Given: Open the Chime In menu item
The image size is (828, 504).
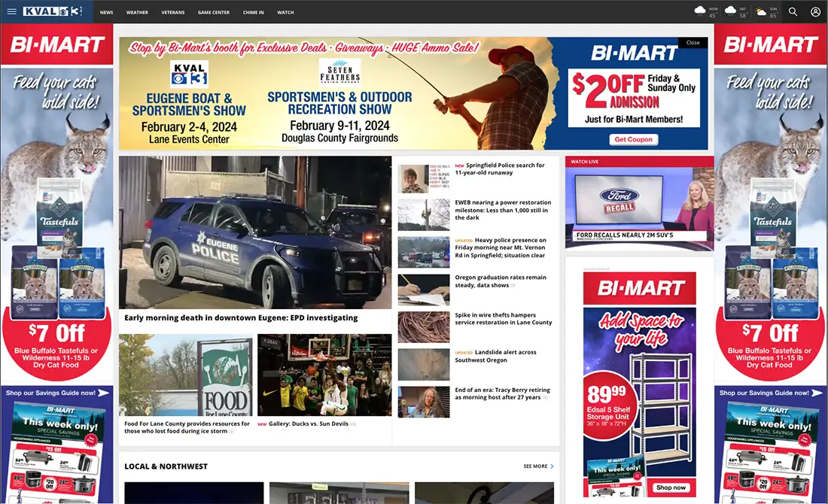Looking at the screenshot, I should click(254, 12).
